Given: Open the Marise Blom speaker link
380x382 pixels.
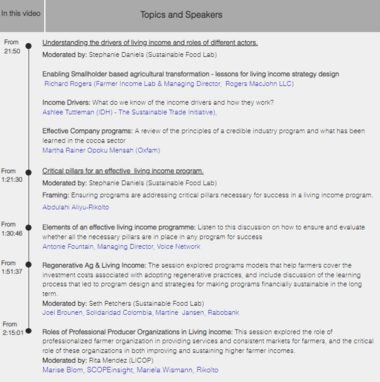Looking at the screenshot, I should pos(63,370).
